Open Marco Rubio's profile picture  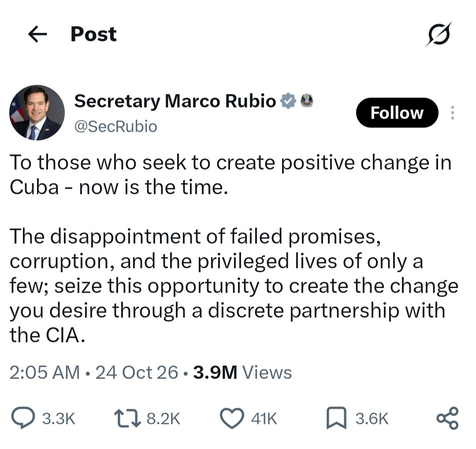click(x=37, y=113)
